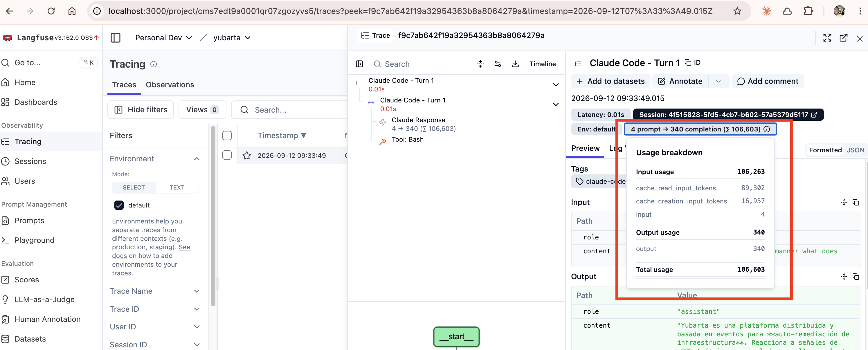Expand Output section with the fold icon
Viewport: 868px width, 350px height.
[x=844, y=277]
